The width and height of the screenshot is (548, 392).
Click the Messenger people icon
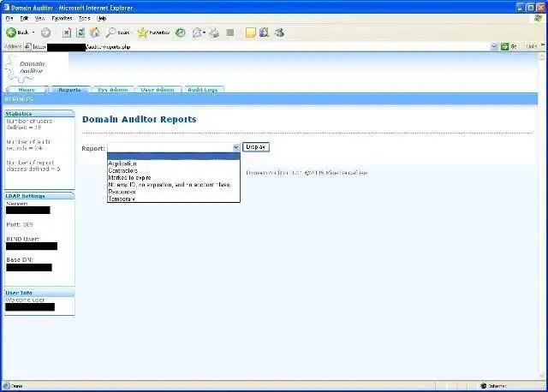tap(279, 33)
